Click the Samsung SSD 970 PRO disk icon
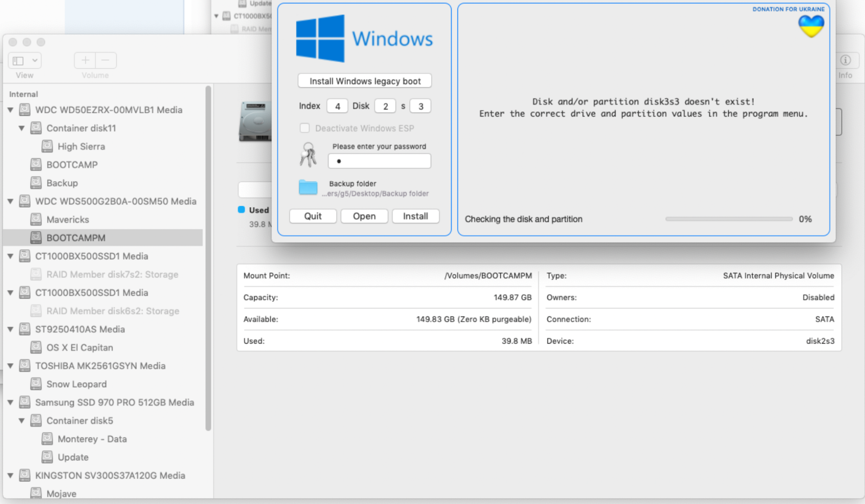Viewport: 865px width, 504px height. pyautogui.click(x=25, y=402)
